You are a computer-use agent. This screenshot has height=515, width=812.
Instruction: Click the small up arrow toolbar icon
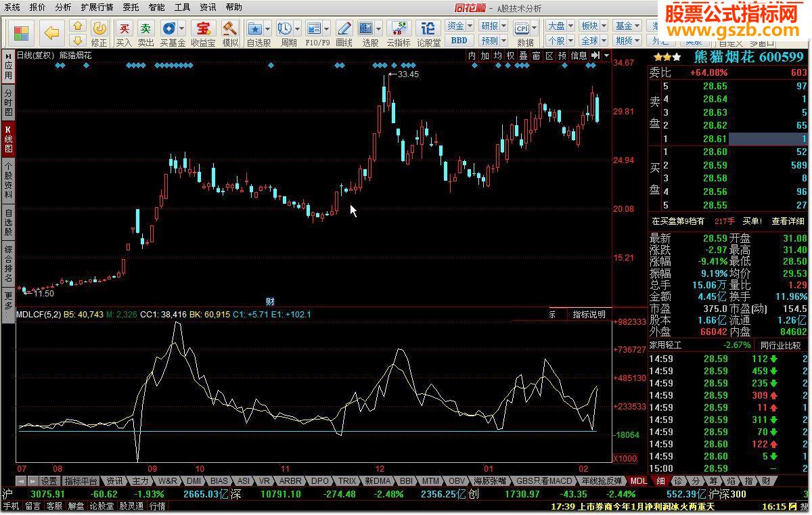[x=78, y=26]
